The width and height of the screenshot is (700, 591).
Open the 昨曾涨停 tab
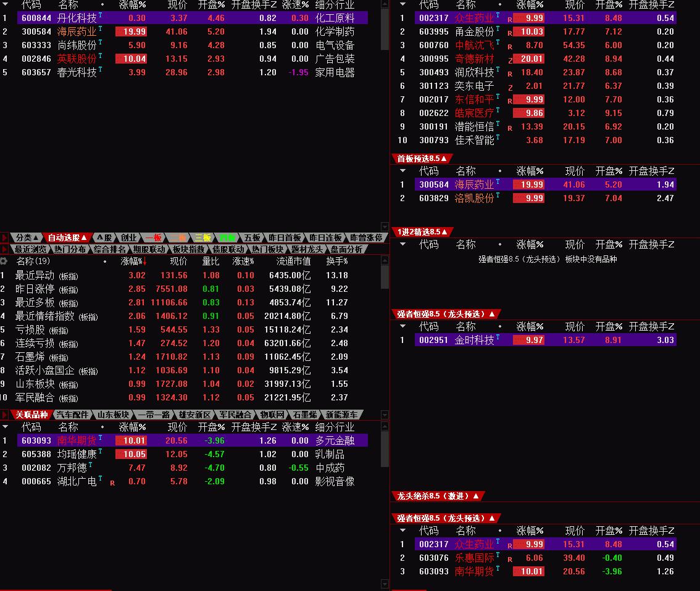(366, 238)
